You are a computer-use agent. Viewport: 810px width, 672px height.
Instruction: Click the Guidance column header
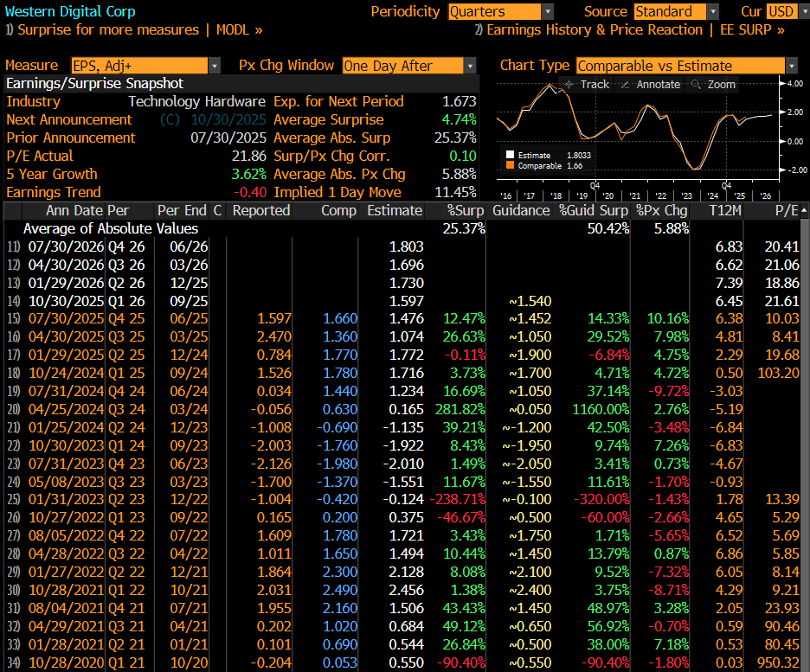[521, 210]
